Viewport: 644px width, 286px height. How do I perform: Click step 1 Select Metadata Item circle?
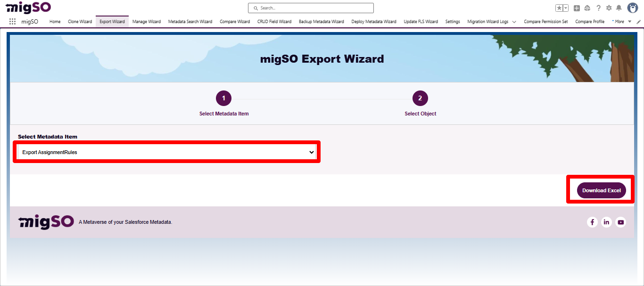click(x=224, y=98)
